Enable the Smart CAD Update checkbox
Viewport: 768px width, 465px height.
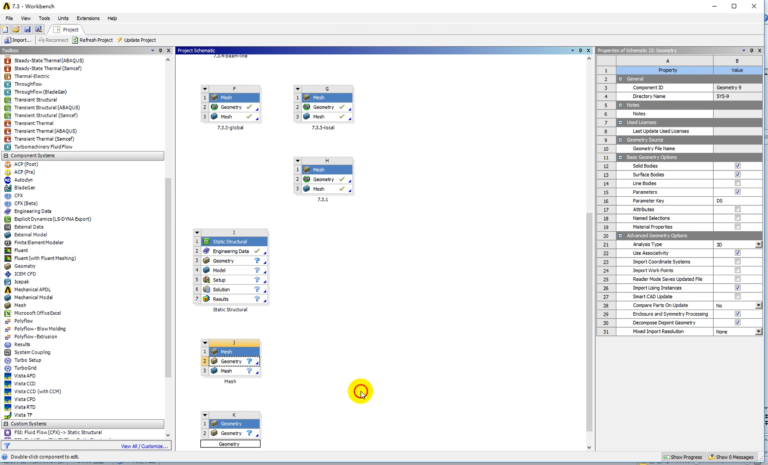737,296
